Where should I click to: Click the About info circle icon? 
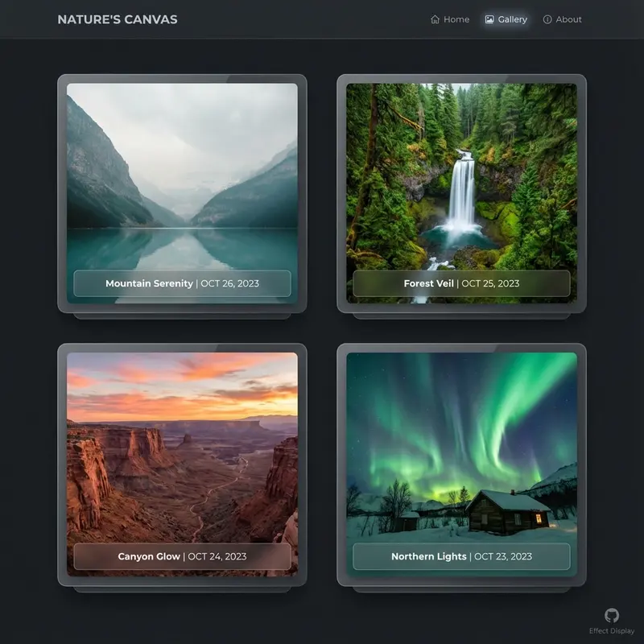point(547,19)
